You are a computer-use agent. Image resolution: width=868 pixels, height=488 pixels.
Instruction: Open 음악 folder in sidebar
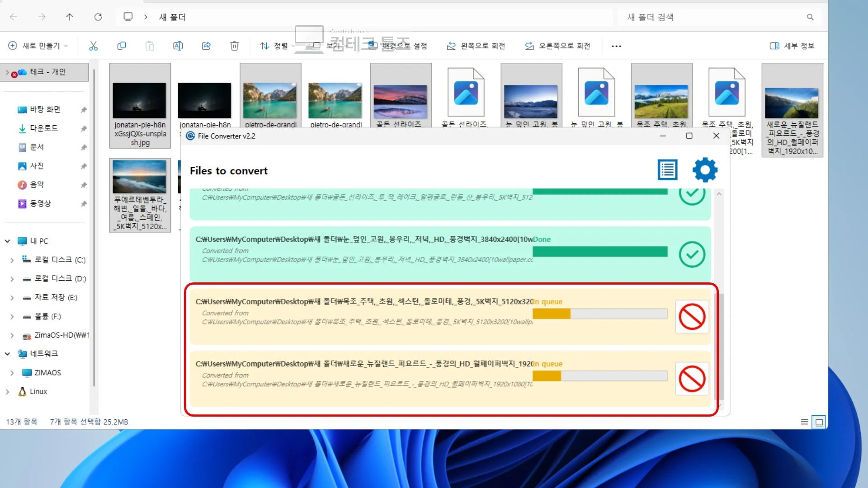tap(37, 185)
